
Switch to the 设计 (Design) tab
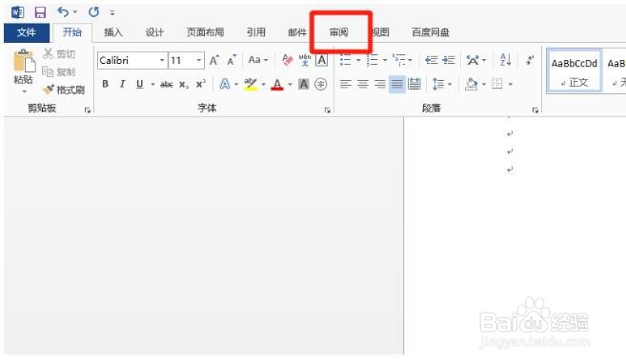click(154, 32)
